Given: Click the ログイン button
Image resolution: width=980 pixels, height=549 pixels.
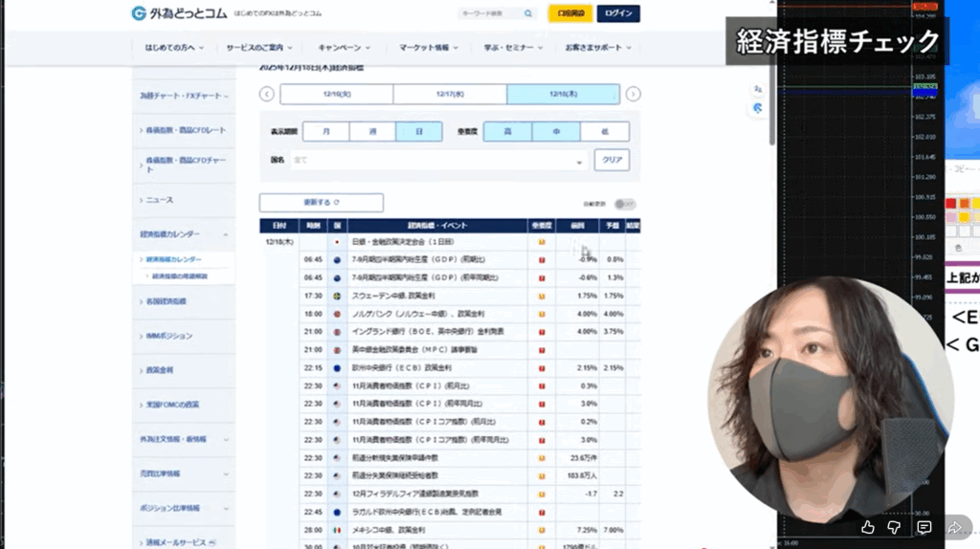Looking at the screenshot, I should [x=618, y=13].
